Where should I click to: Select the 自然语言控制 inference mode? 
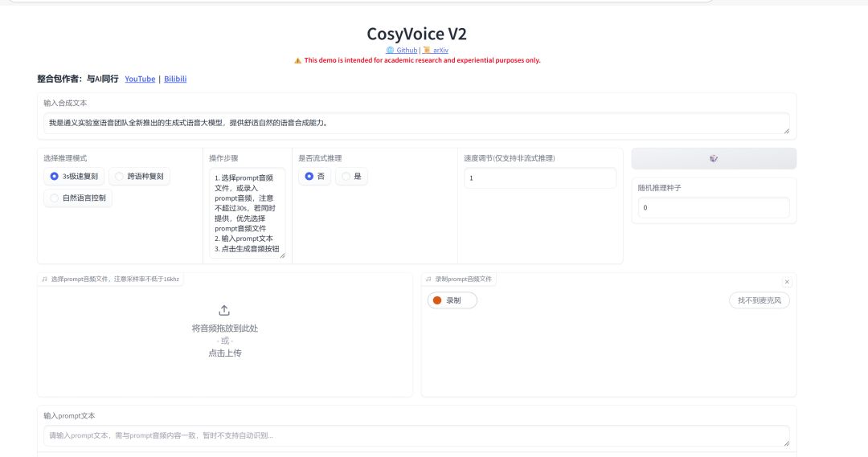click(x=77, y=198)
